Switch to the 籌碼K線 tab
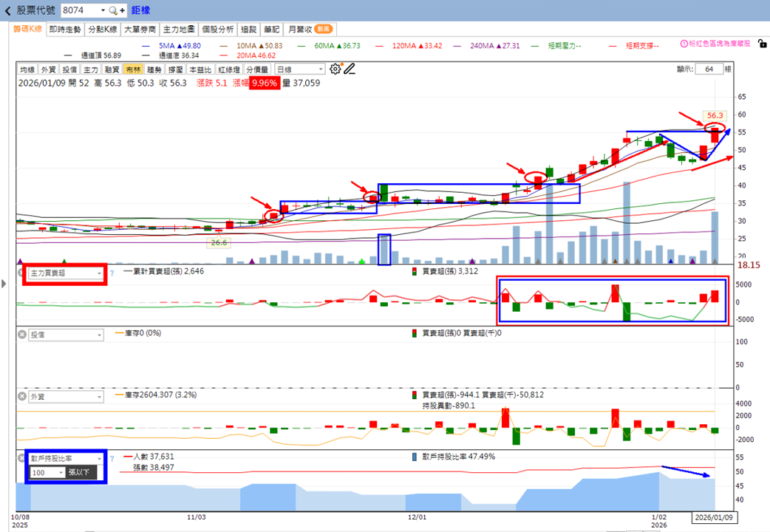Viewport: 770px width, 532px height. point(27,29)
